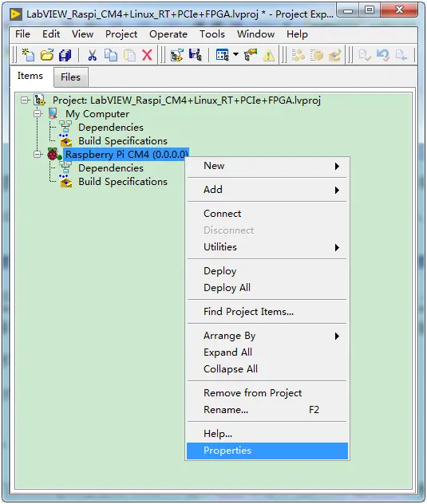The height and width of the screenshot is (504, 427).
Task: Click the grayed box icon between Build All and Deploy
Action: tap(317, 55)
